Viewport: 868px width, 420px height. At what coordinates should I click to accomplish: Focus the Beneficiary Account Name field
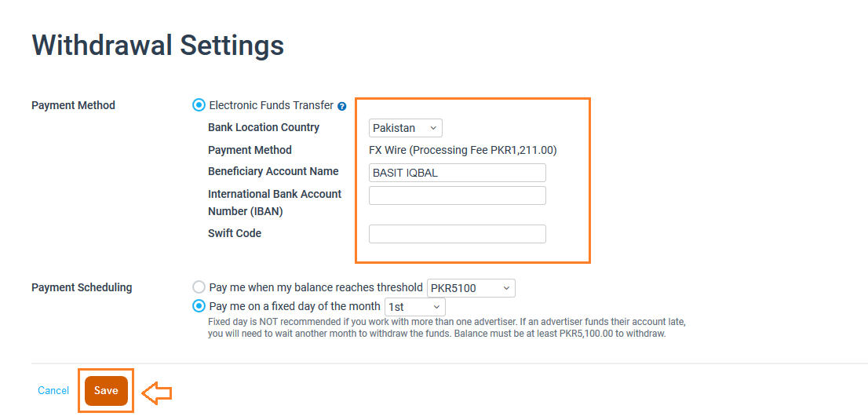[x=457, y=173]
